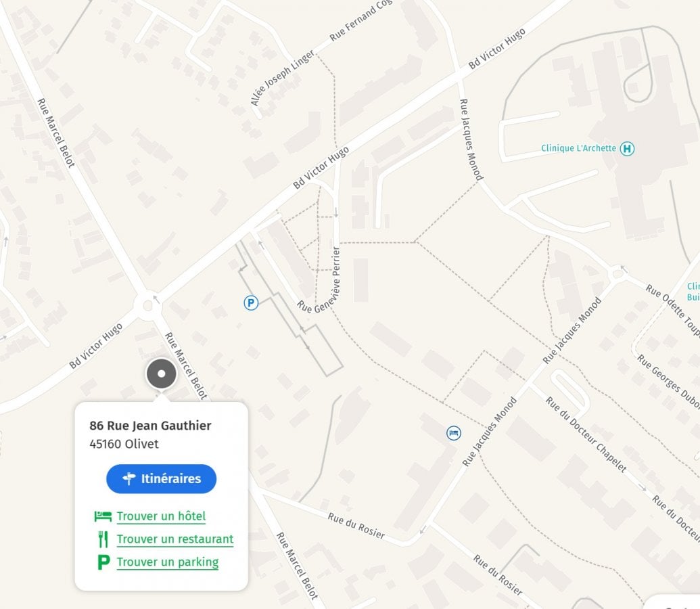Open the Trouver un parking link

(168, 562)
